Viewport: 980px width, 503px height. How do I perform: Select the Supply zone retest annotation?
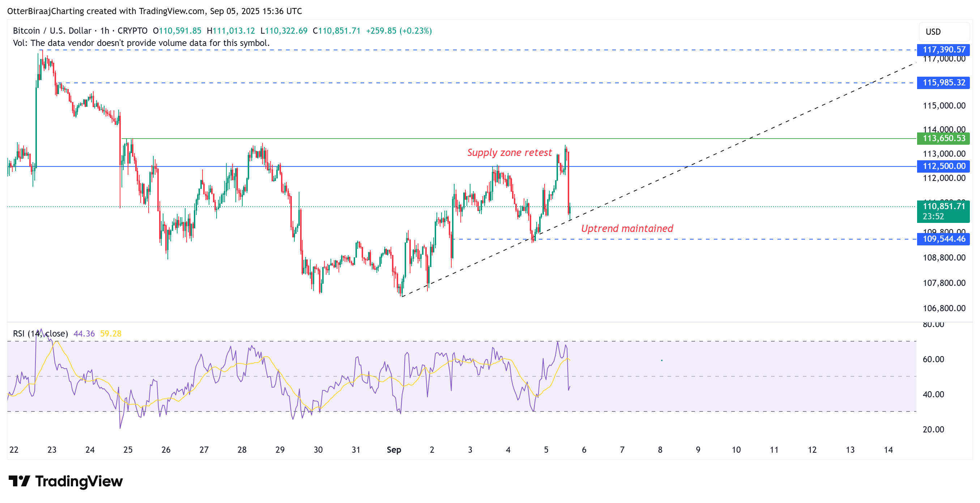point(510,153)
